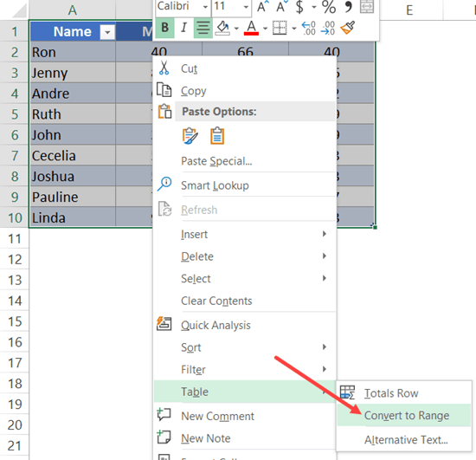This screenshot has height=460, width=476.
Task: Increase font size with larger A
Action: click(262, 6)
